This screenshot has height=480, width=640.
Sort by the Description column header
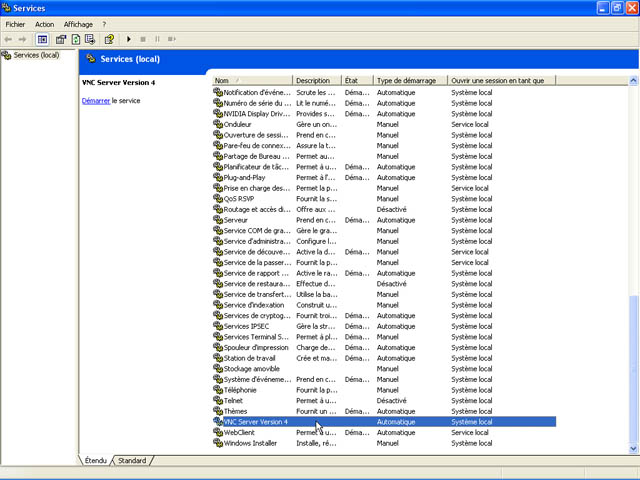(317, 80)
